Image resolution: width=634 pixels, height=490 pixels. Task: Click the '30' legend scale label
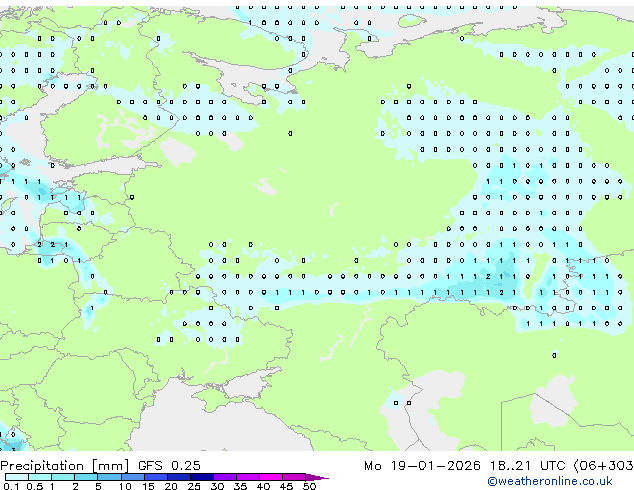[217, 486]
